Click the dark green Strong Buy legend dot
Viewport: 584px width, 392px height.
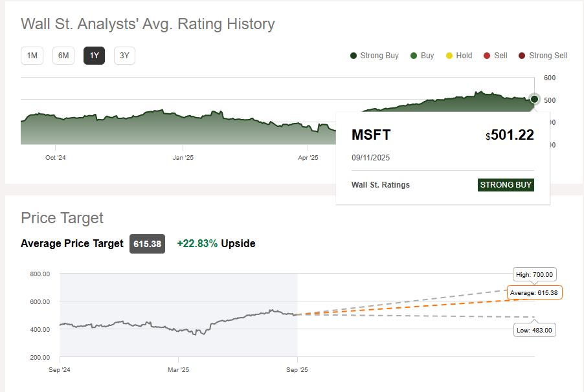click(x=354, y=56)
